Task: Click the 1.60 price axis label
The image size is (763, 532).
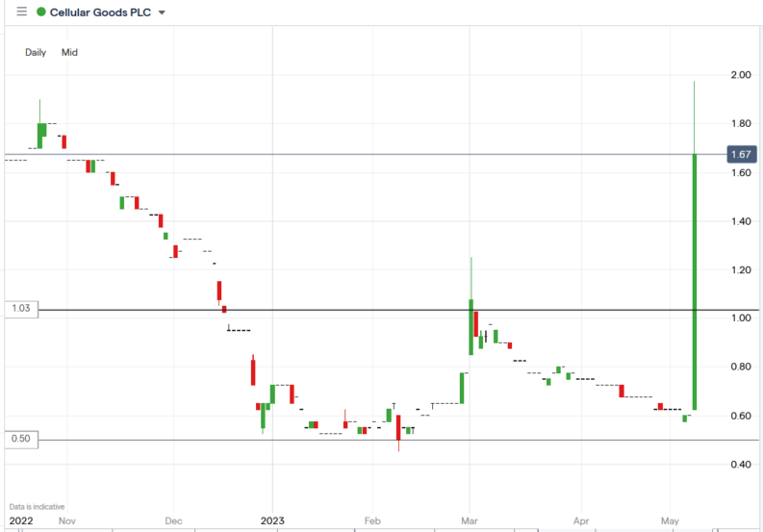Action: click(x=741, y=173)
